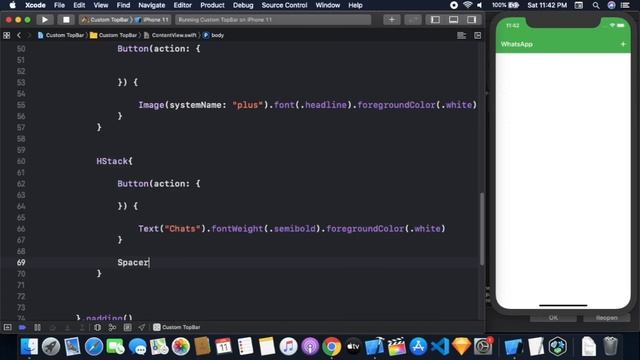Open the Debug menu
640x360 pixels.
(x=243, y=5)
